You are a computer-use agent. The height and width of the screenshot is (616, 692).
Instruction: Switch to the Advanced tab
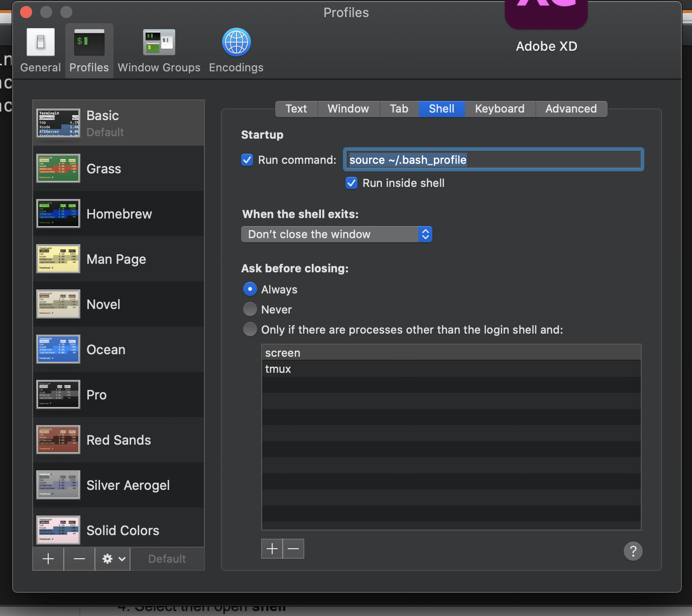(571, 109)
